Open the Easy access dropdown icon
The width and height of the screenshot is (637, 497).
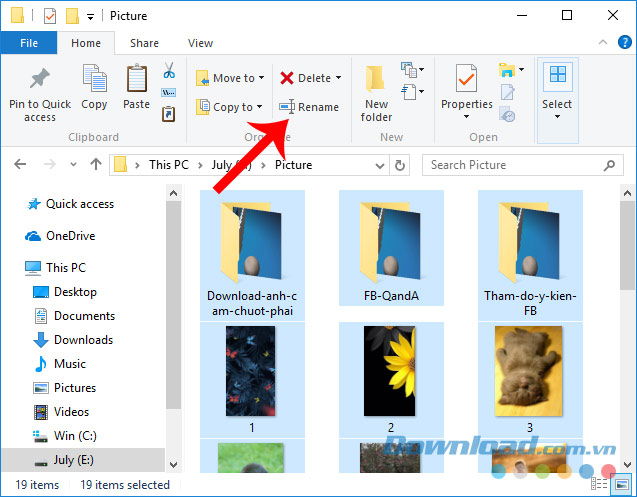[x=412, y=92]
